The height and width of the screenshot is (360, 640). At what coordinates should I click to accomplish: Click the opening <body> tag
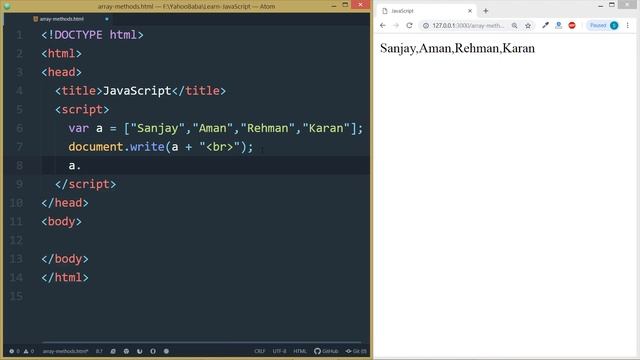point(61,221)
